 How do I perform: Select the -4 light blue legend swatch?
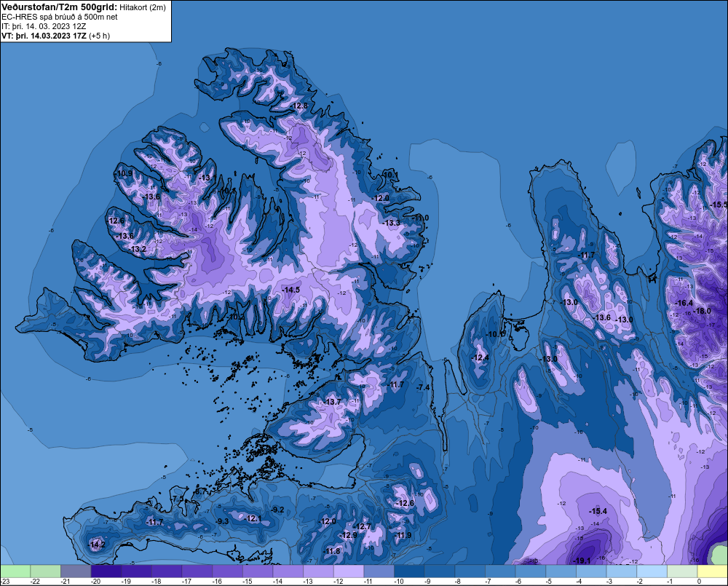[x=591, y=571]
